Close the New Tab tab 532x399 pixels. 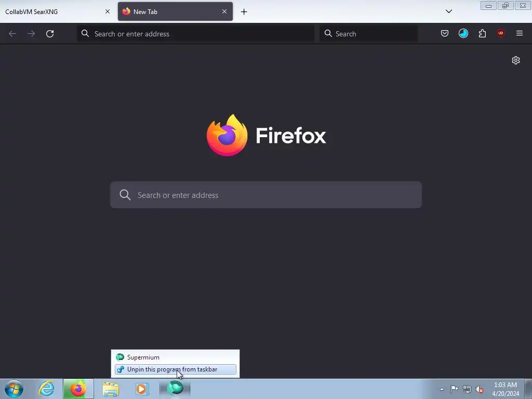[224, 11]
